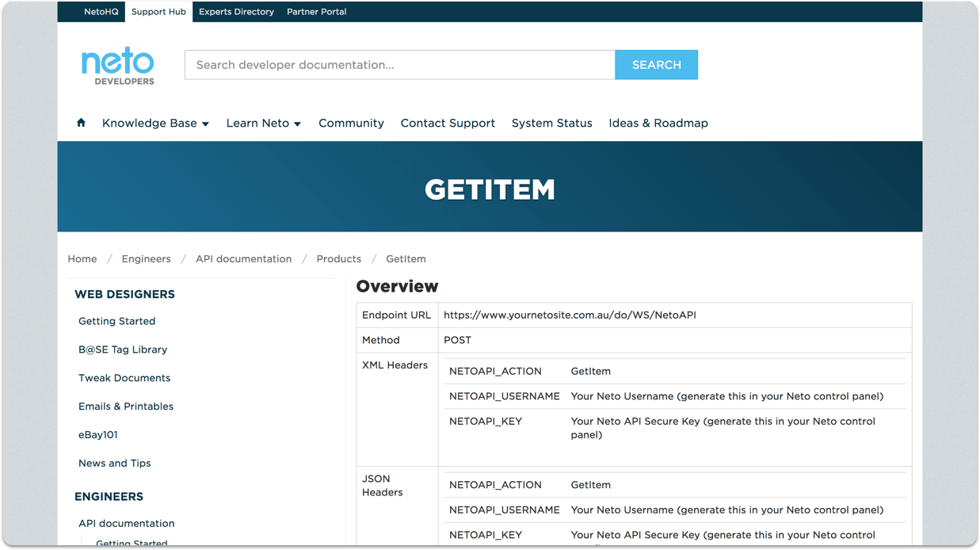Open Getting Started under Web Designers
Screen dimensions: 980x550
tap(116, 321)
